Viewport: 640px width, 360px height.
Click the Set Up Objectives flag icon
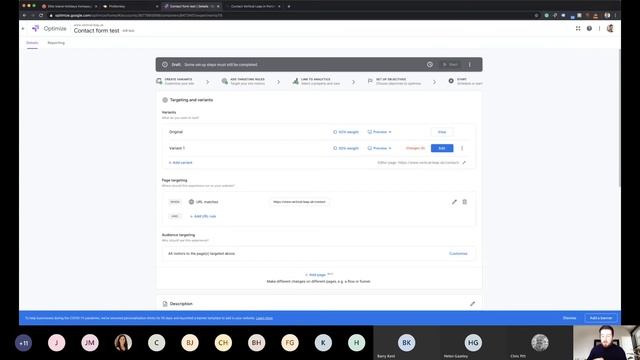click(x=370, y=81)
